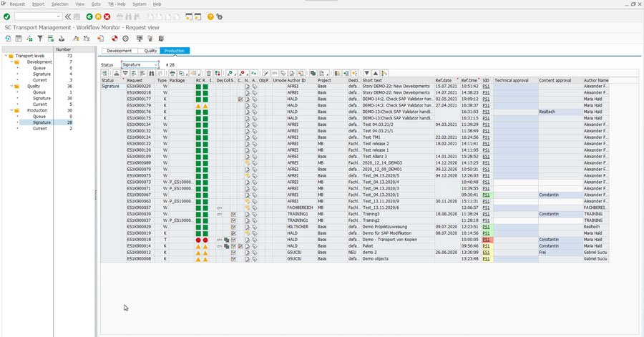Switch to the Quality tab

tap(150, 51)
